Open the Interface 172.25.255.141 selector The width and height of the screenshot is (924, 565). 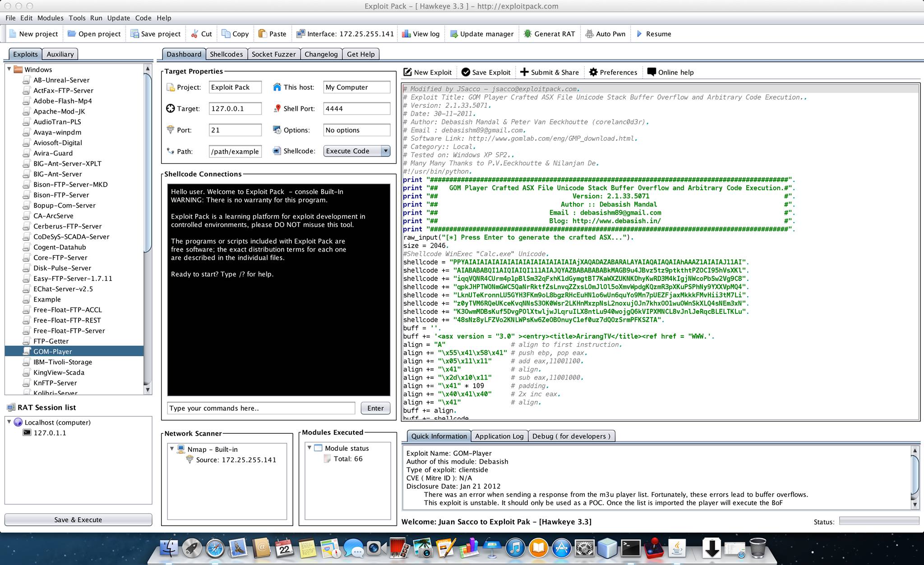[x=345, y=34]
